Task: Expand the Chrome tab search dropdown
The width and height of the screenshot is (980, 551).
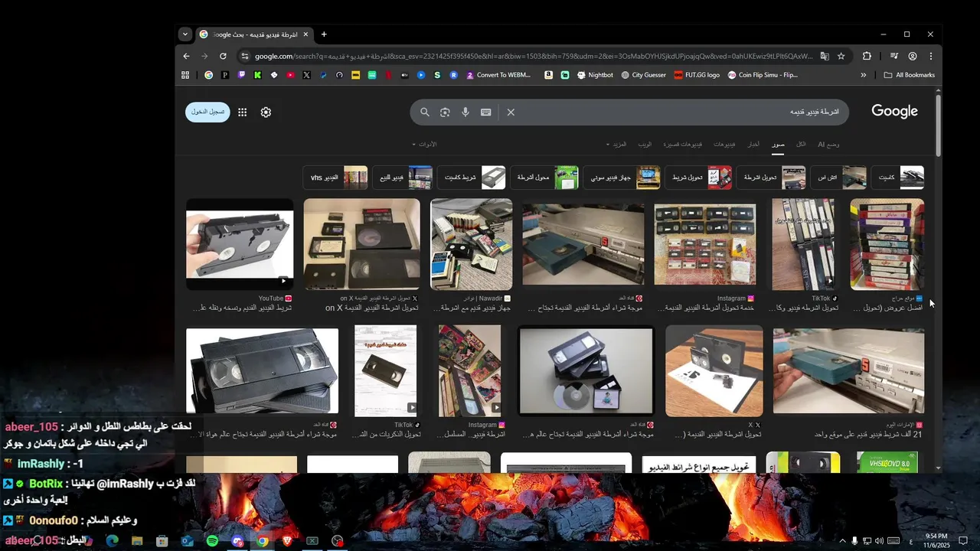Action: 185,34
